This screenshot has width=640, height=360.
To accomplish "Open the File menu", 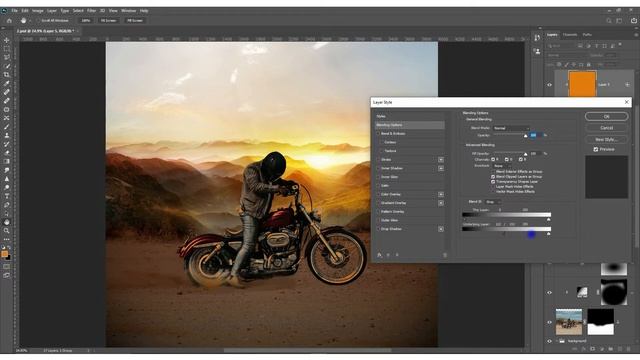I will (15, 11).
